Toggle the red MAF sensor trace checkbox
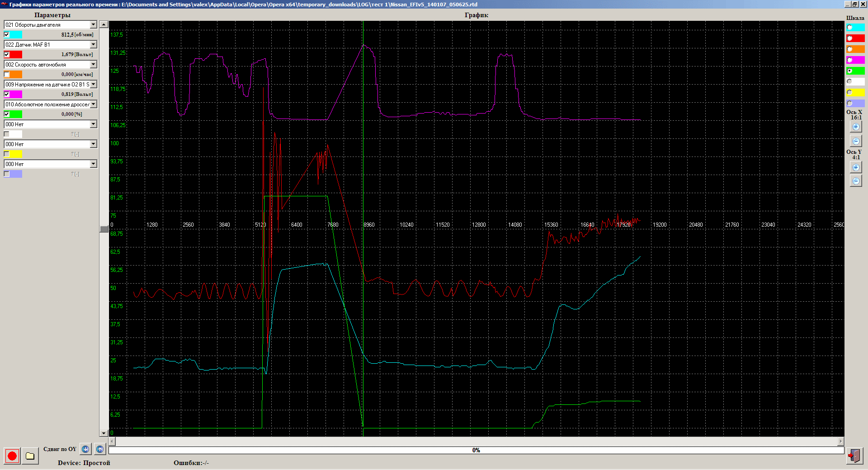This screenshot has width=868, height=470. [7, 54]
